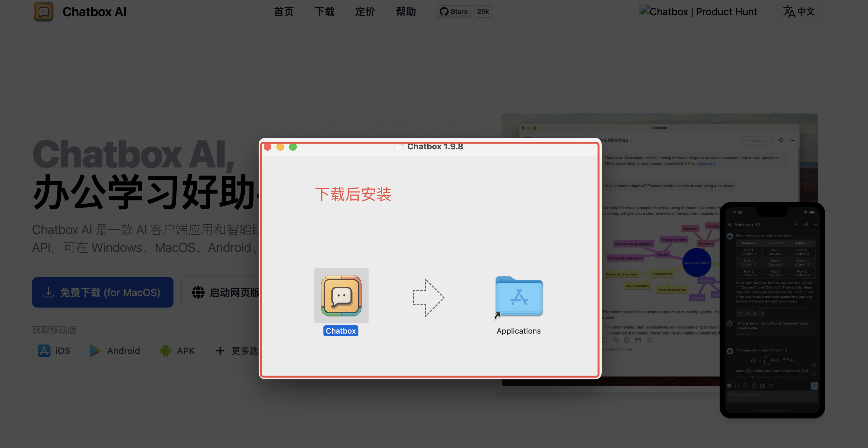This screenshot has width=868, height=448.
Task: Click the settings sliders icon in preview toolbar
Action: 649,340
